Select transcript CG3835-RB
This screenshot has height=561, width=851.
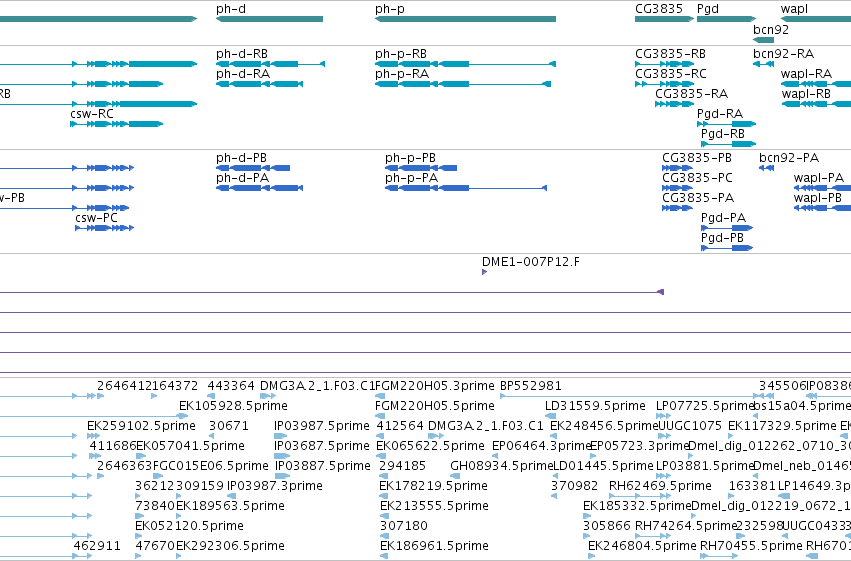670,54
